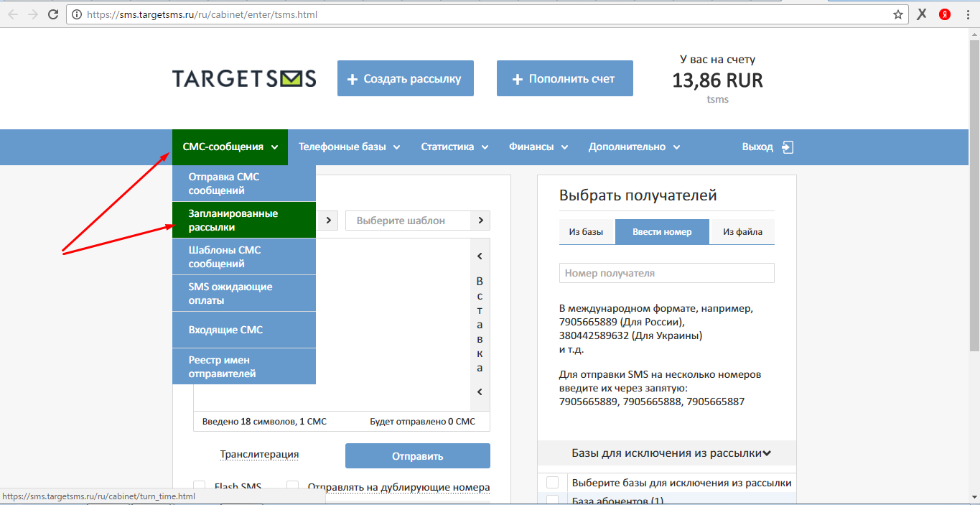Viewport: 980px width, 505px height.
Task: Click the Транслитерация link
Action: pos(259,454)
